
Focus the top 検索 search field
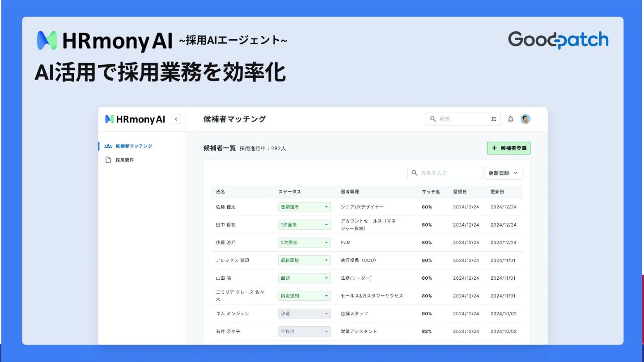click(x=463, y=119)
